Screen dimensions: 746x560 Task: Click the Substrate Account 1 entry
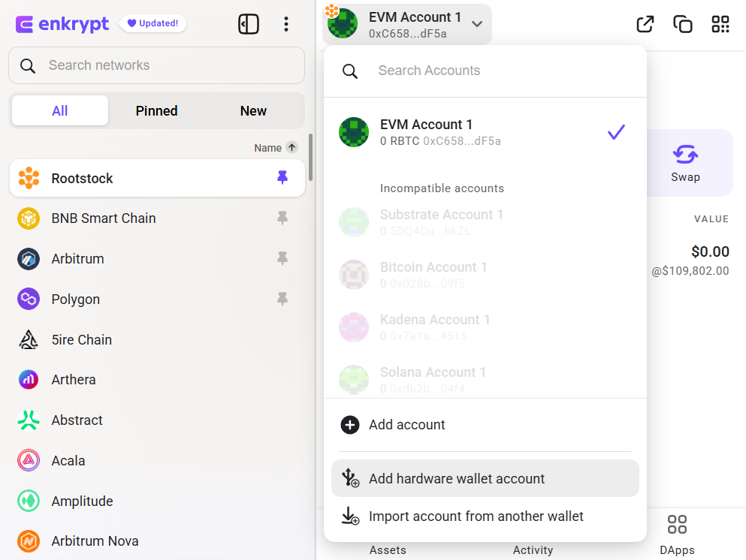coord(485,222)
